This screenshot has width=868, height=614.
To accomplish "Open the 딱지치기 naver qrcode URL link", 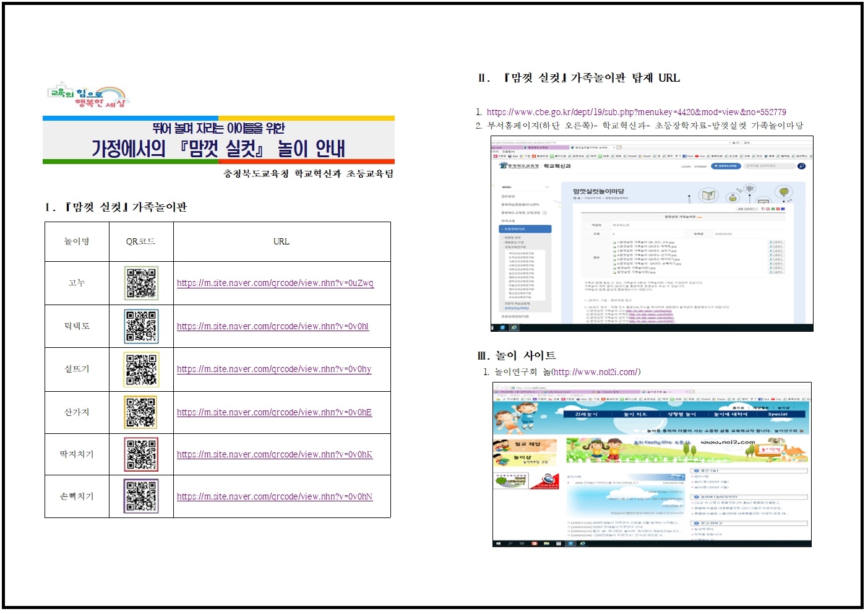I will [275, 454].
